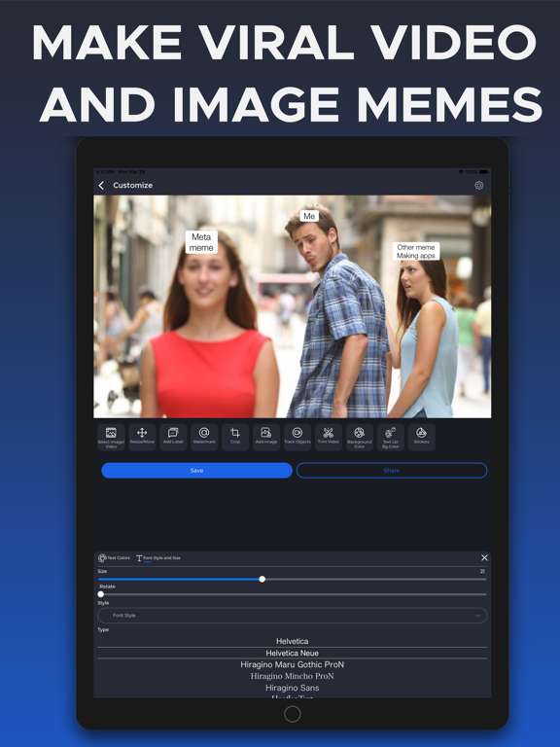Screen dimensions: 560x747
Task: Switch to the Text Colors tab
Action: pyautogui.click(x=115, y=558)
